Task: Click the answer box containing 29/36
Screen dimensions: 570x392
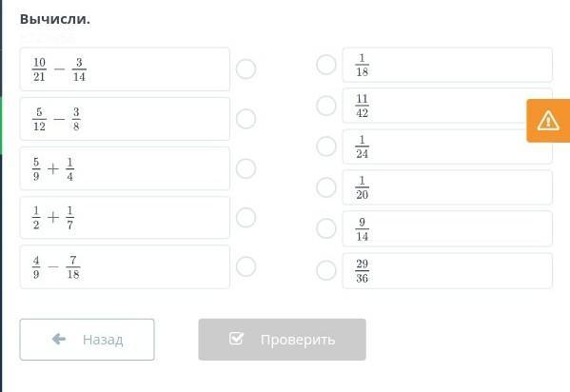Action: pos(447,270)
